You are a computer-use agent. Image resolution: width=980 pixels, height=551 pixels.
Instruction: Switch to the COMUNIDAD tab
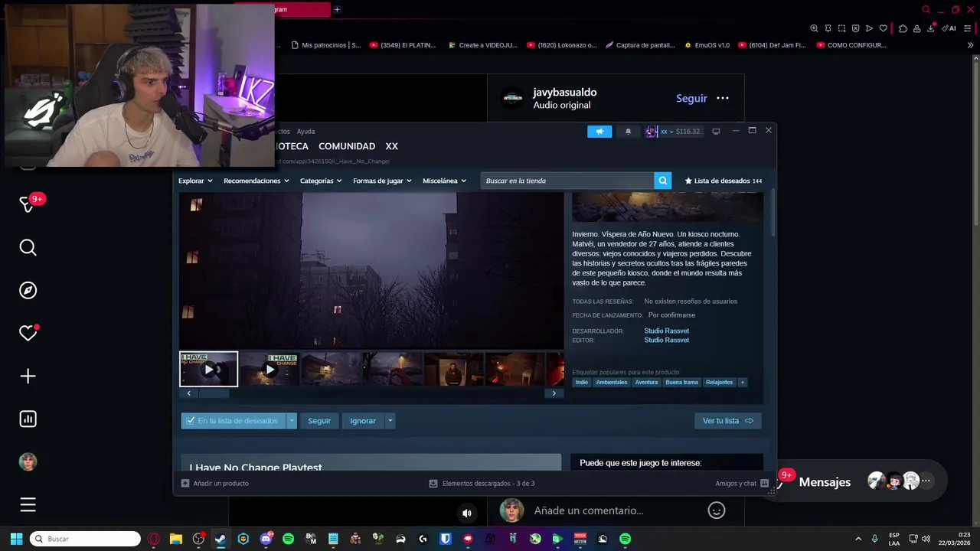coord(347,146)
